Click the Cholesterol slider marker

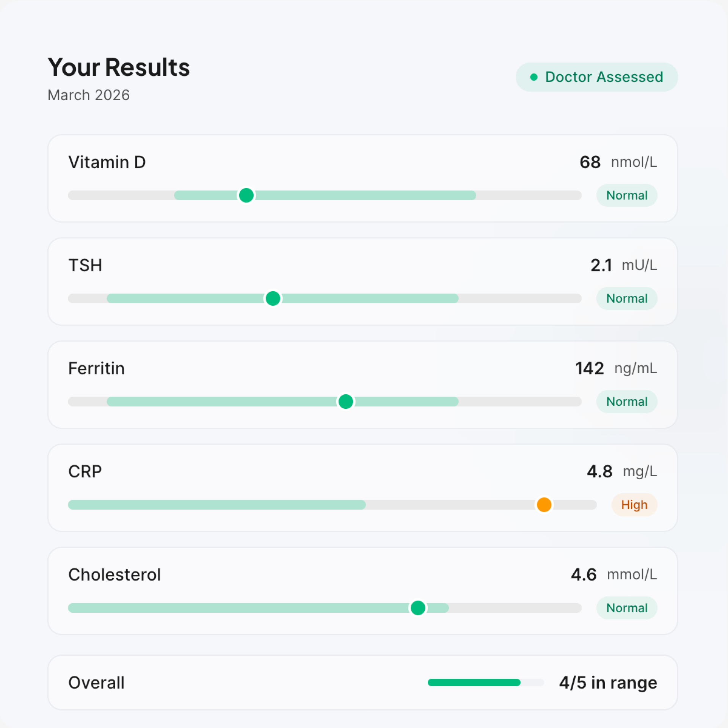pyautogui.click(x=417, y=608)
